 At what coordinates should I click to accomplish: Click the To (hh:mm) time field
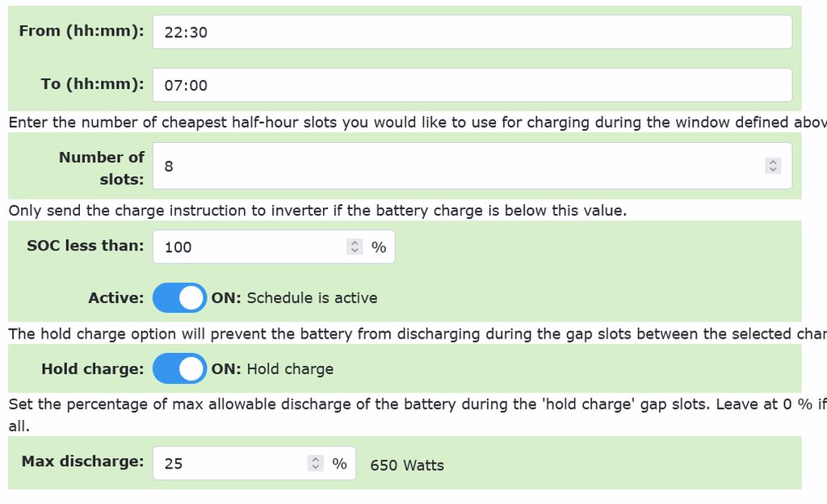pyautogui.click(x=472, y=85)
